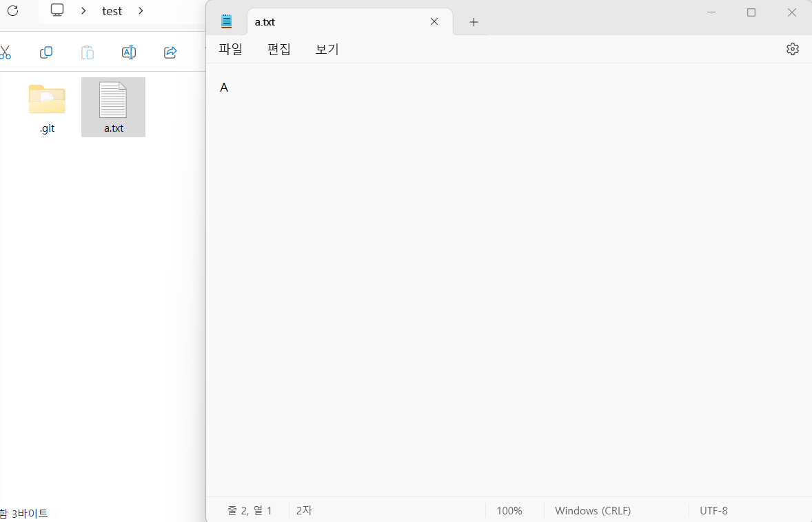Click the Share icon in toolbar

[x=170, y=52]
